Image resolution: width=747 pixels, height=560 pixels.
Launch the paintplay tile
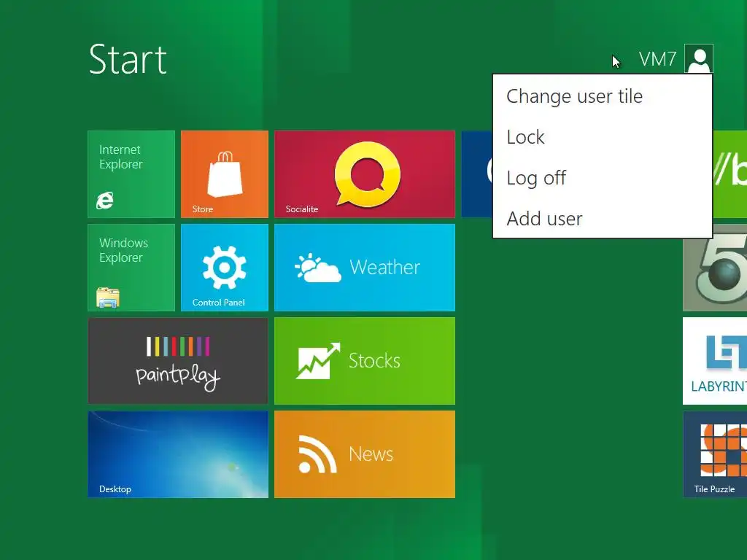pyautogui.click(x=178, y=361)
